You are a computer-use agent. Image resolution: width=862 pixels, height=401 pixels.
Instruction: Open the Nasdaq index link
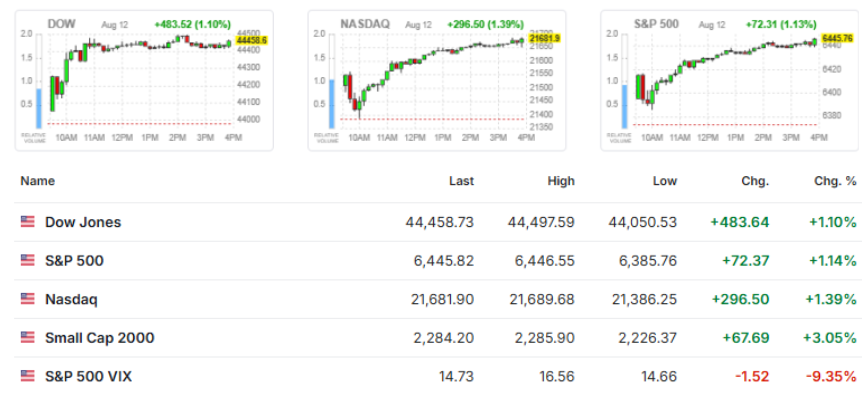71,299
